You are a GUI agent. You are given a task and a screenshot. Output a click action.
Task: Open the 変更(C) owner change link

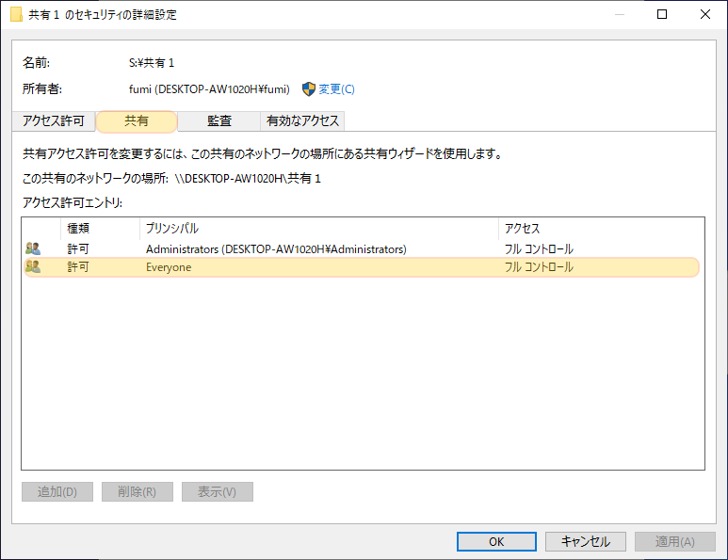click(x=336, y=89)
